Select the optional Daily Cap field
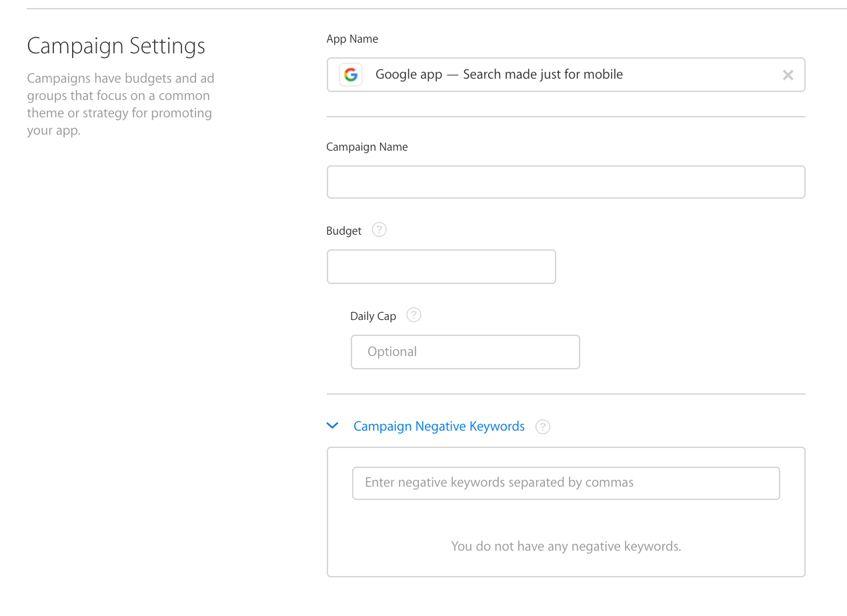 tap(465, 352)
